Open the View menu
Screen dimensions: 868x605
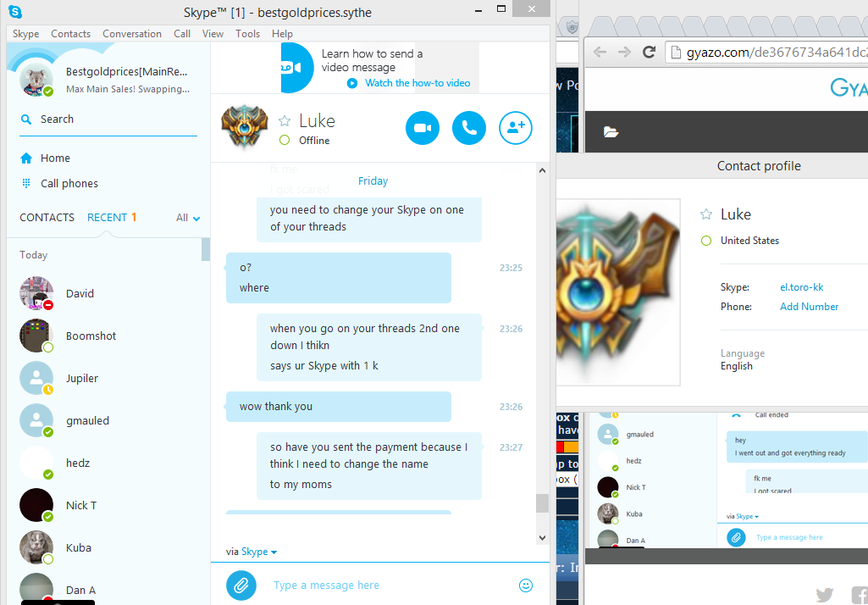coord(213,34)
